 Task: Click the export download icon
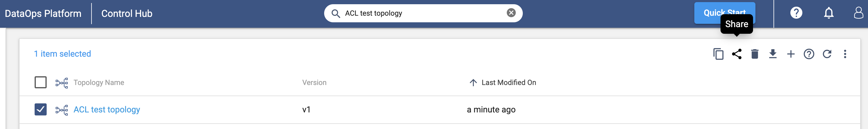point(773,54)
